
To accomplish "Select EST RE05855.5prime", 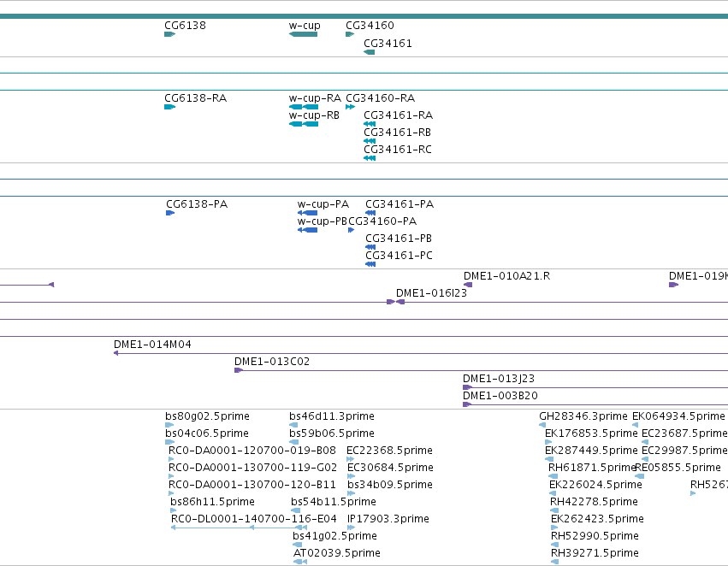I will tap(678, 468).
